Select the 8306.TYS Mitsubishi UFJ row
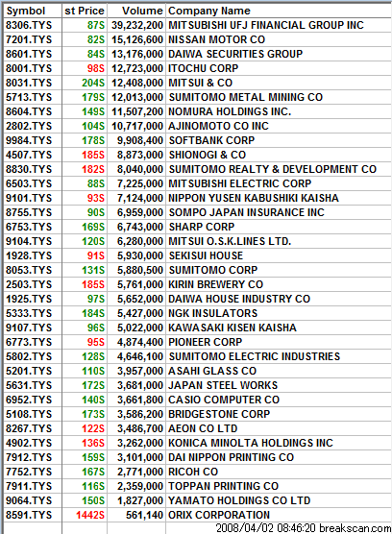Screen dimensions: 392x534 tap(198, 25)
